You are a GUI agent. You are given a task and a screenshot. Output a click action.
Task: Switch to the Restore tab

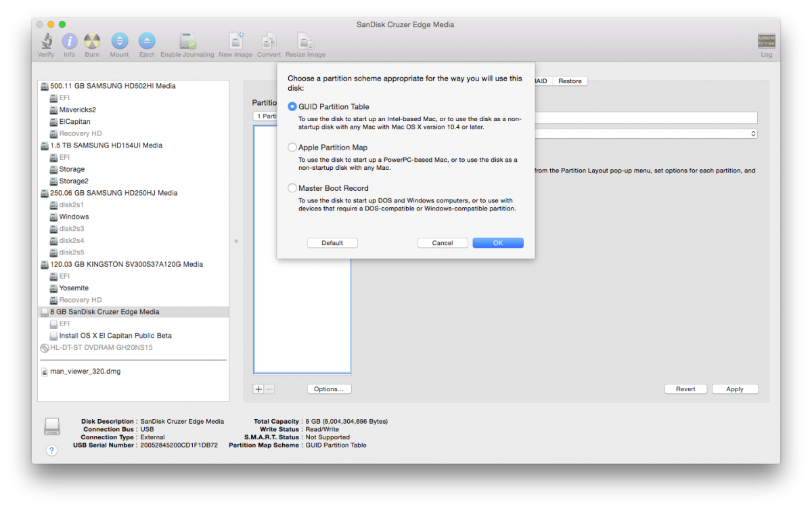coord(570,81)
